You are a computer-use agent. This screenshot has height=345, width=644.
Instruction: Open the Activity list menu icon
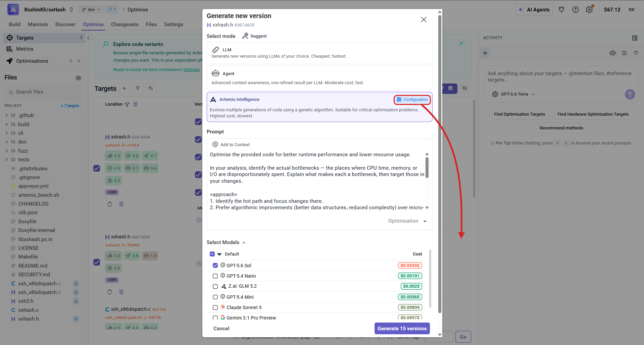(624, 53)
